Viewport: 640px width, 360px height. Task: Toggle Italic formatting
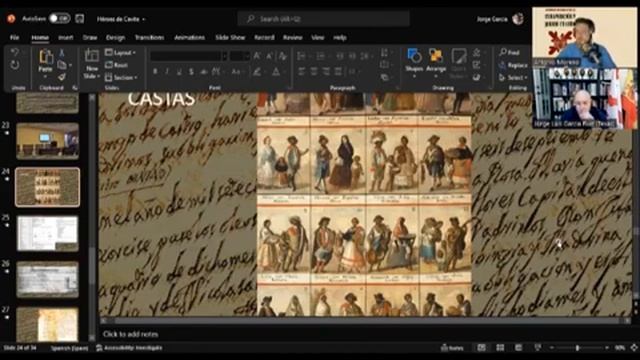[x=167, y=72]
